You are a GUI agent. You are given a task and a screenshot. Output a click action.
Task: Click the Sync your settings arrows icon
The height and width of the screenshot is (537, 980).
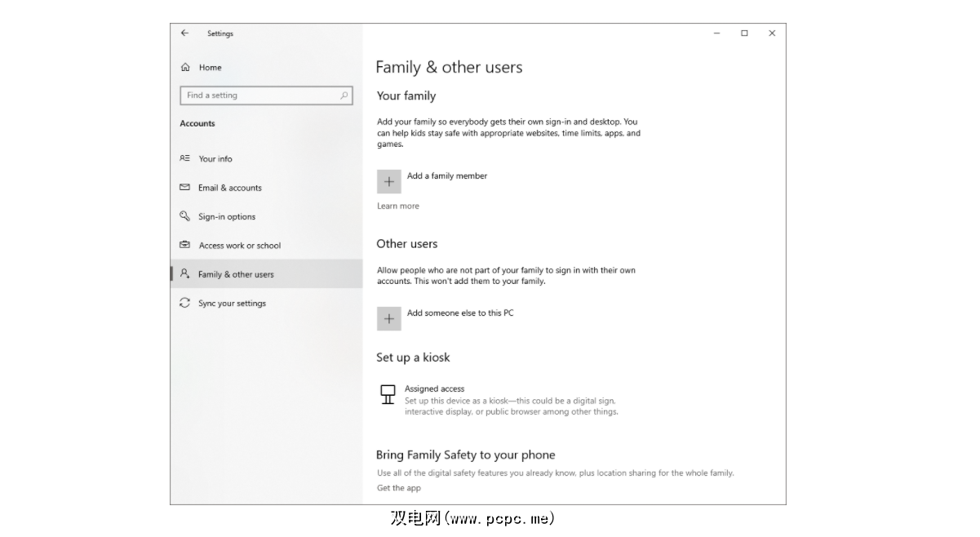pos(185,303)
